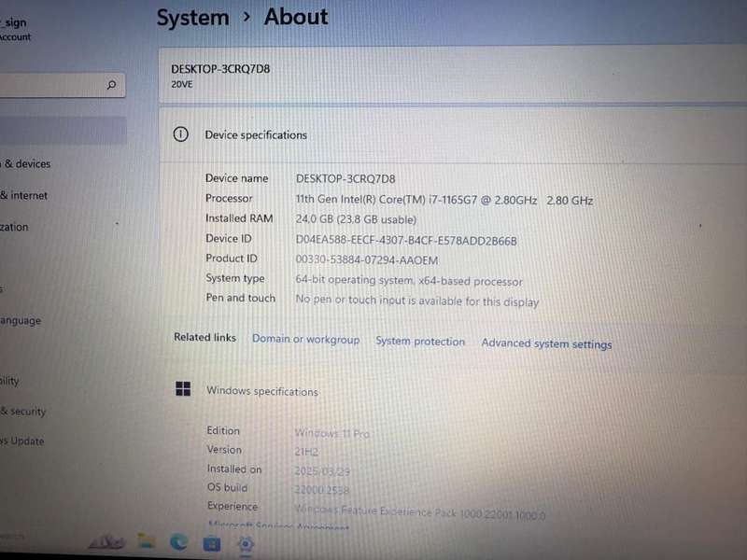Click the 'About' page title
This screenshot has height=560, width=747.
[296, 17]
